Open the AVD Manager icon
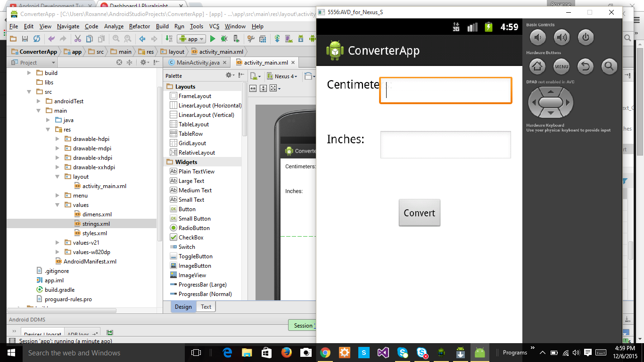 coord(289,39)
